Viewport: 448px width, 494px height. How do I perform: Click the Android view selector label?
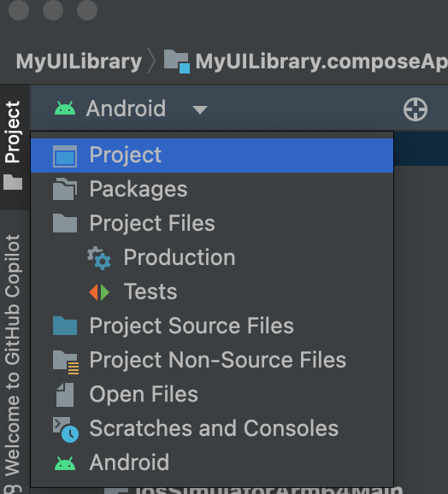(x=126, y=109)
